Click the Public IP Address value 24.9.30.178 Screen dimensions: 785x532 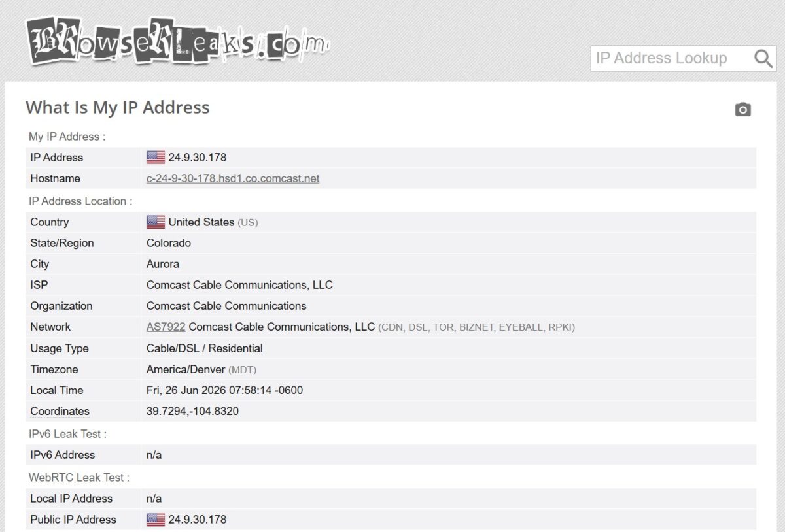(198, 520)
